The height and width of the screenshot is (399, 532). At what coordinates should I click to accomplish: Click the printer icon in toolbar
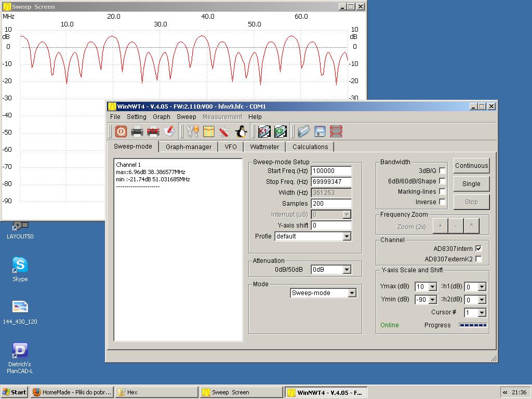(x=137, y=131)
